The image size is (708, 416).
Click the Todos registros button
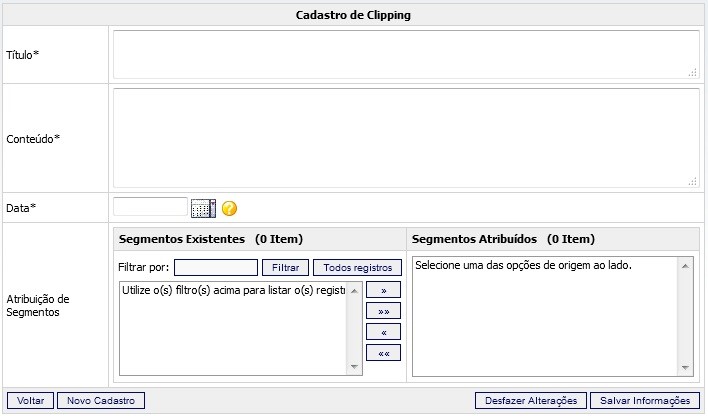[357, 268]
